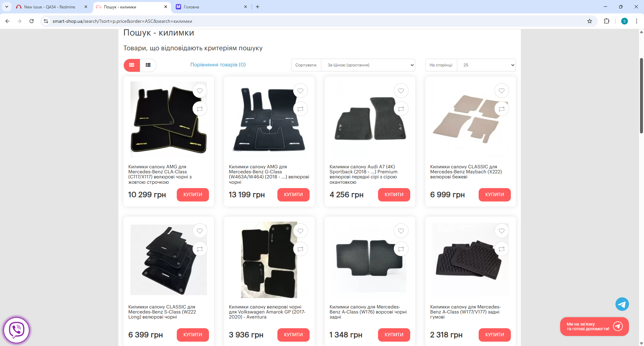Add Maybach beige mats to wishlist

click(501, 91)
